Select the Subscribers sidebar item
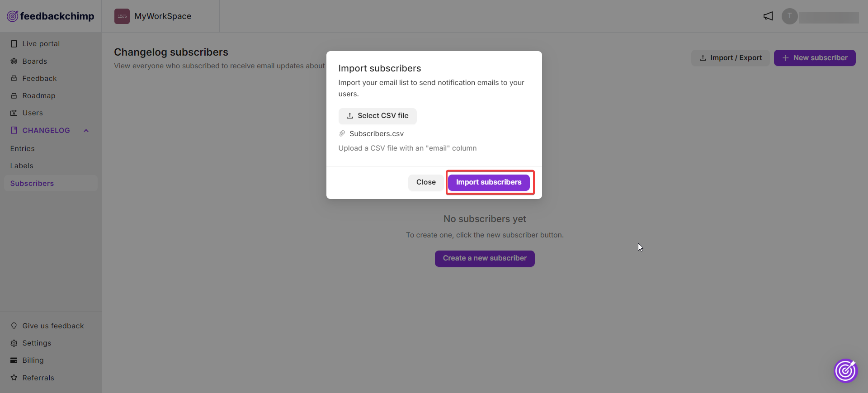The height and width of the screenshot is (393, 868). point(51,183)
